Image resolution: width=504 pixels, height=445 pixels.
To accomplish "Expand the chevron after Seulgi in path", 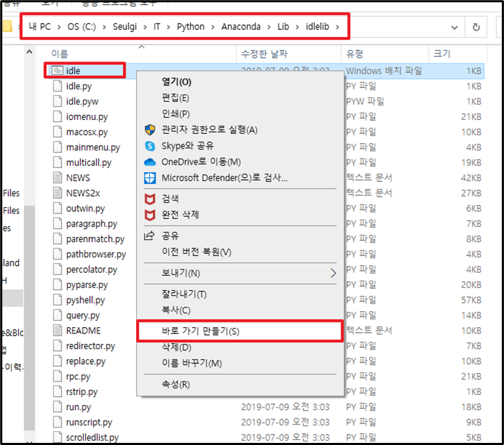I will (145, 27).
